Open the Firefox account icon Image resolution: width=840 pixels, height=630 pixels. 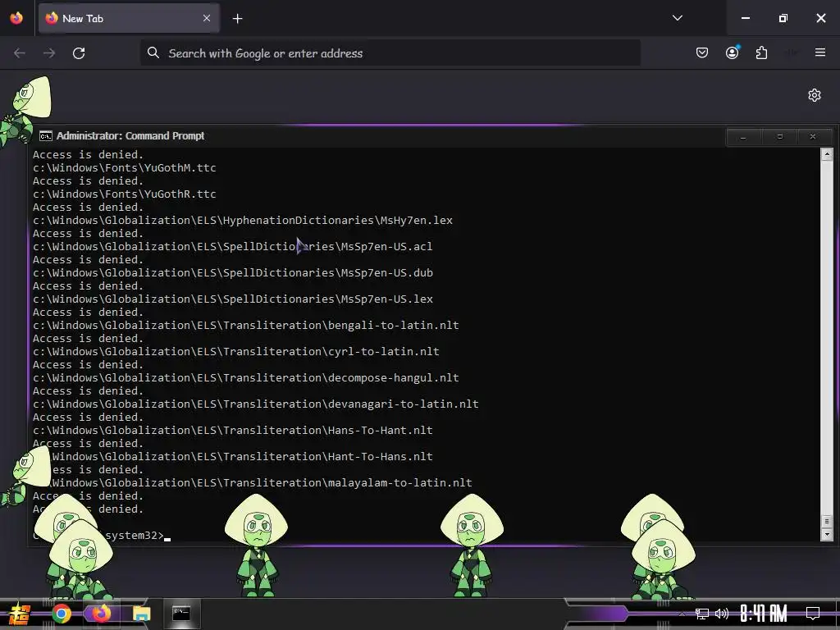tap(732, 52)
